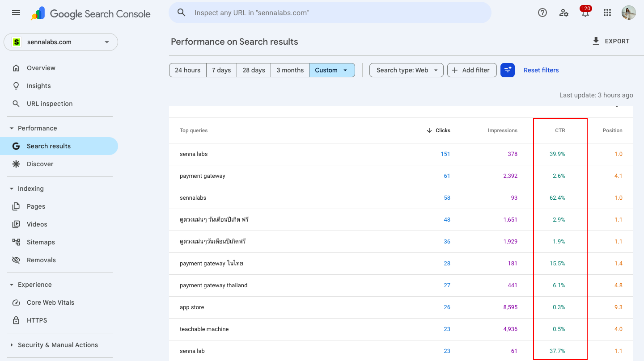
Task: Collapse the Performance sidebar section
Action: (12, 128)
